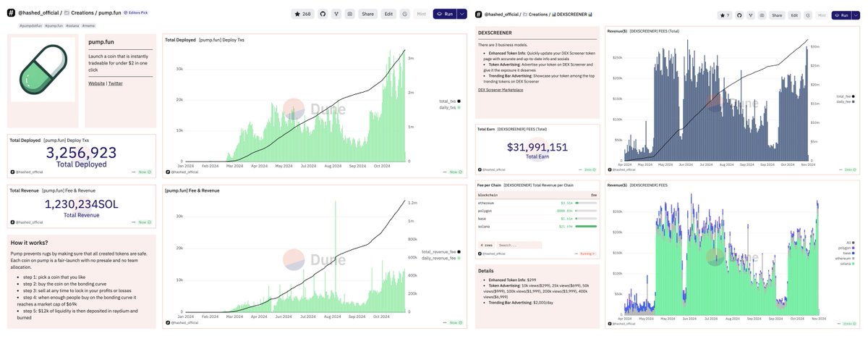Viewport: 868px width, 339px height.
Task: Star the pump.fun dashboard (268)
Action: pyautogui.click(x=302, y=14)
